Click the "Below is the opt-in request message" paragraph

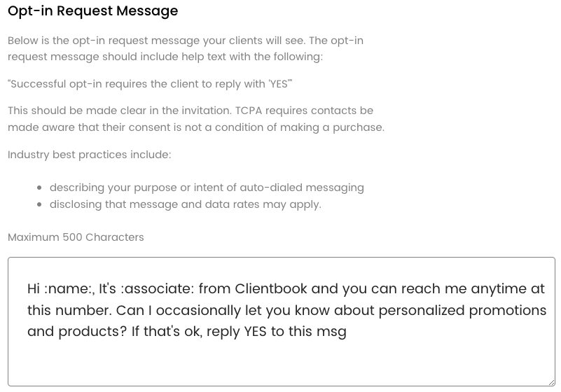tap(185, 49)
